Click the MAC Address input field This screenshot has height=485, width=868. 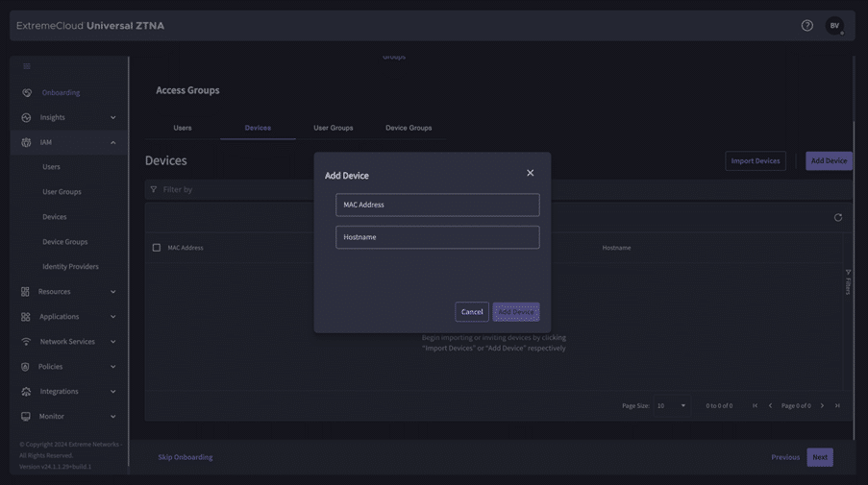click(437, 205)
